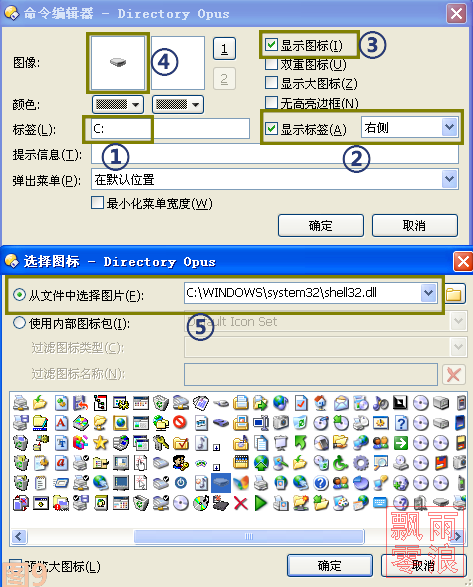
Task: Select the 从文件中选择图片(F) radio button
Action: (19, 295)
